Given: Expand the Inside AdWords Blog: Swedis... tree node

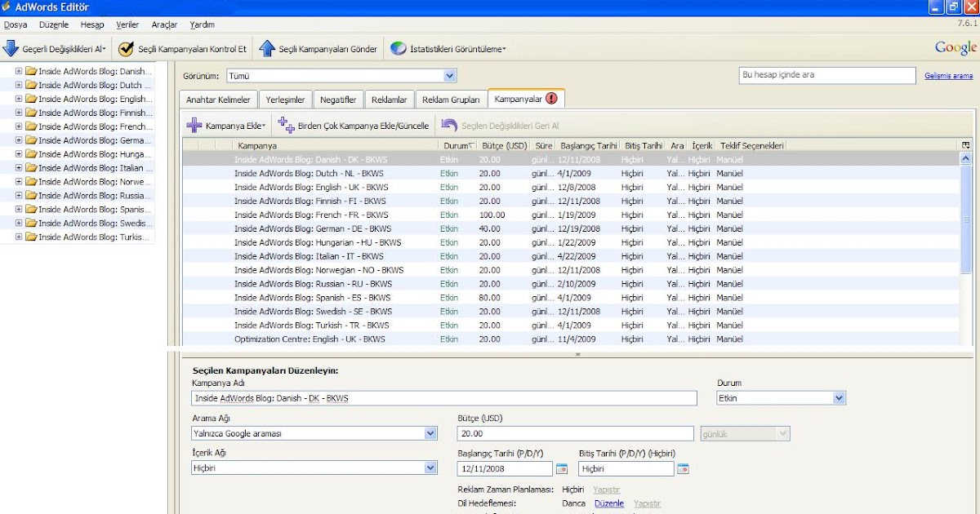Looking at the screenshot, I should [x=19, y=223].
